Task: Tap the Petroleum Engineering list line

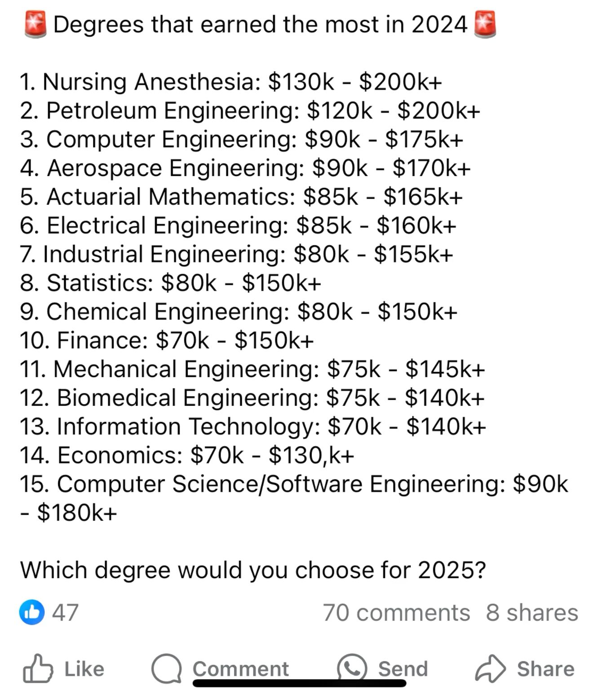Action: [250, 111]
